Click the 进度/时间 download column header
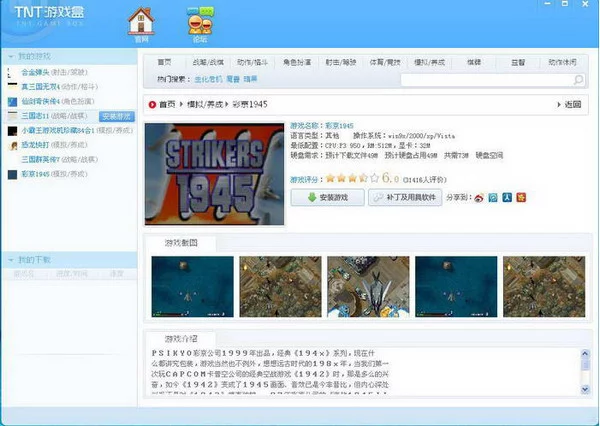600x426 pixels. 72,274
